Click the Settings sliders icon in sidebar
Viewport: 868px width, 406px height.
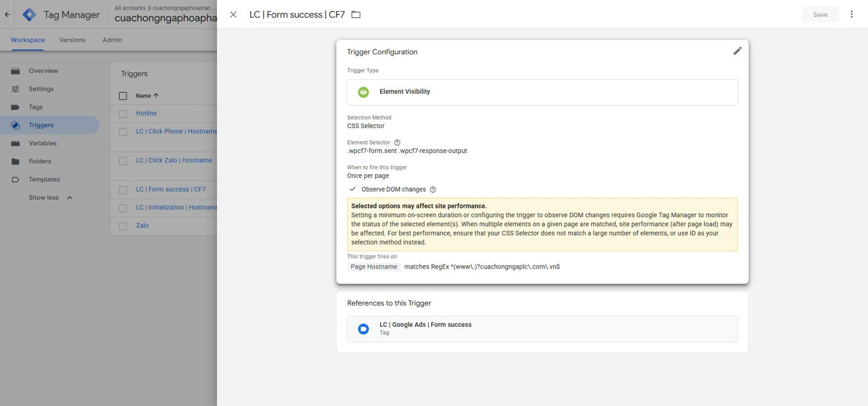pos(15,89)
